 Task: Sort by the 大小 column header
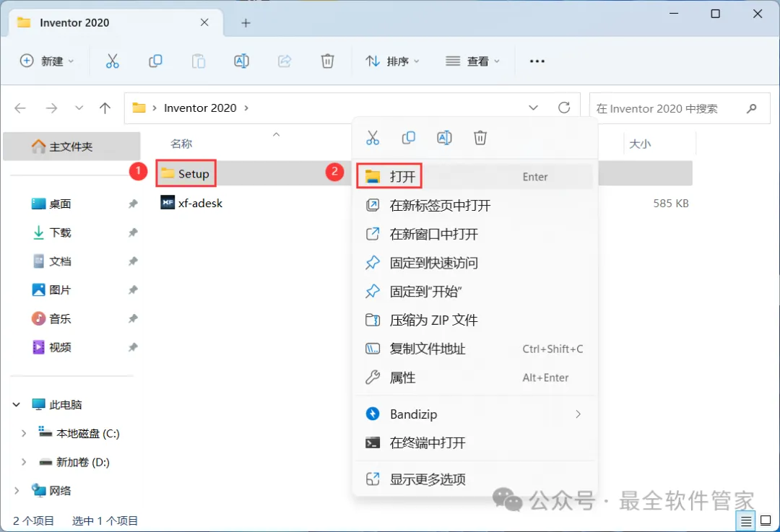[640, 144]
